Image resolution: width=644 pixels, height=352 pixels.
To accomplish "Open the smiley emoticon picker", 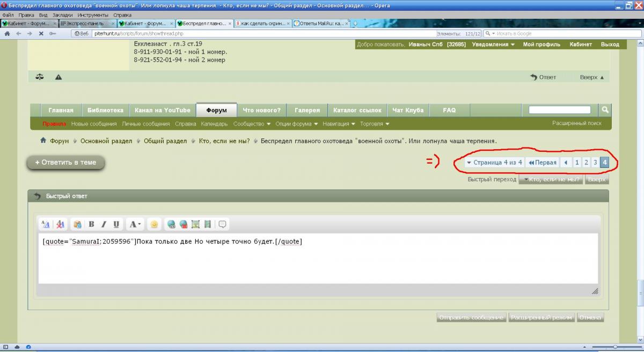I will click(x=154, y=224).
